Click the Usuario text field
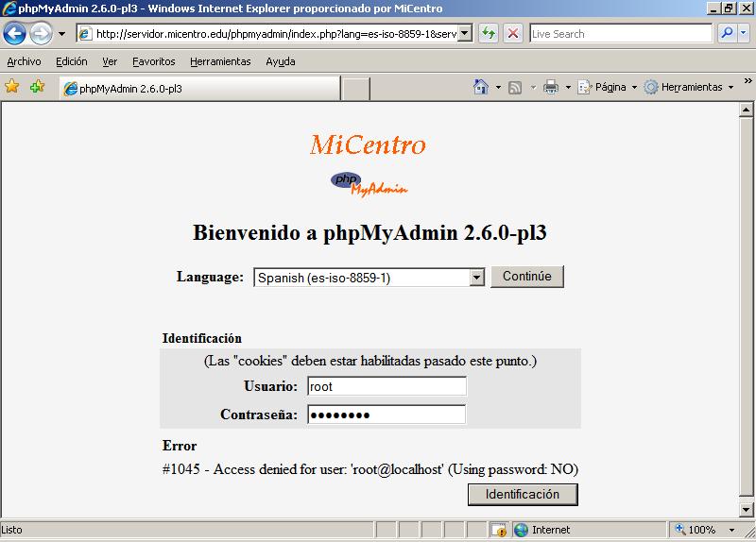The image size is (756, 542). coord(387,386)
